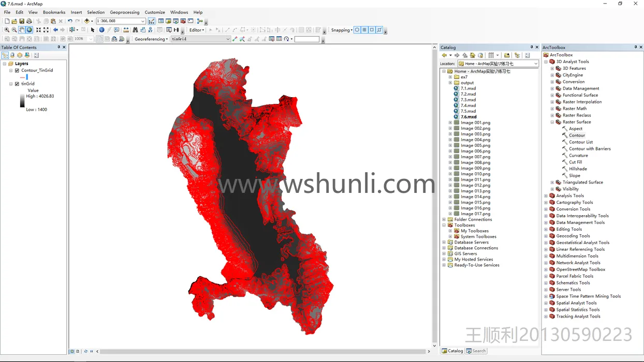Viewport: 644px width, 362px height.
Task: Toggle Edge Snapping
Action: (379, 30)
